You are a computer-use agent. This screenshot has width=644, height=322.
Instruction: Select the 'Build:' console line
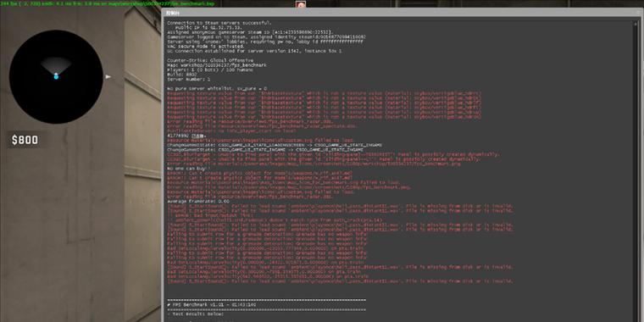click(x=182, y=75)
